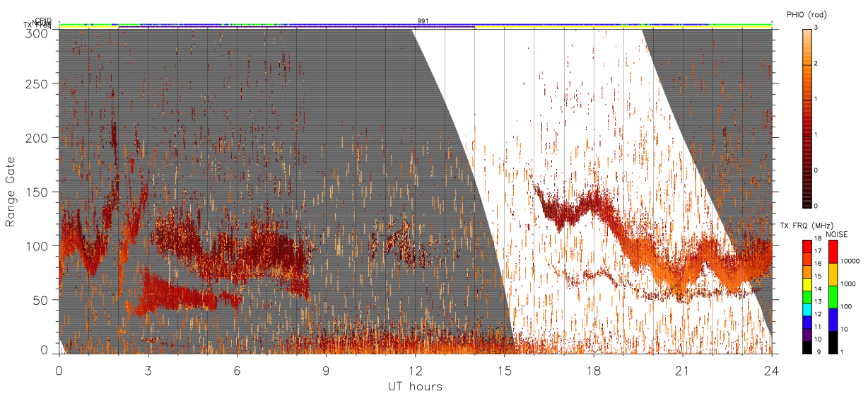The width and height of the screenshot is (868, 401).
Task: Pick the black swatch in NOISE legend
Action: 832,342
